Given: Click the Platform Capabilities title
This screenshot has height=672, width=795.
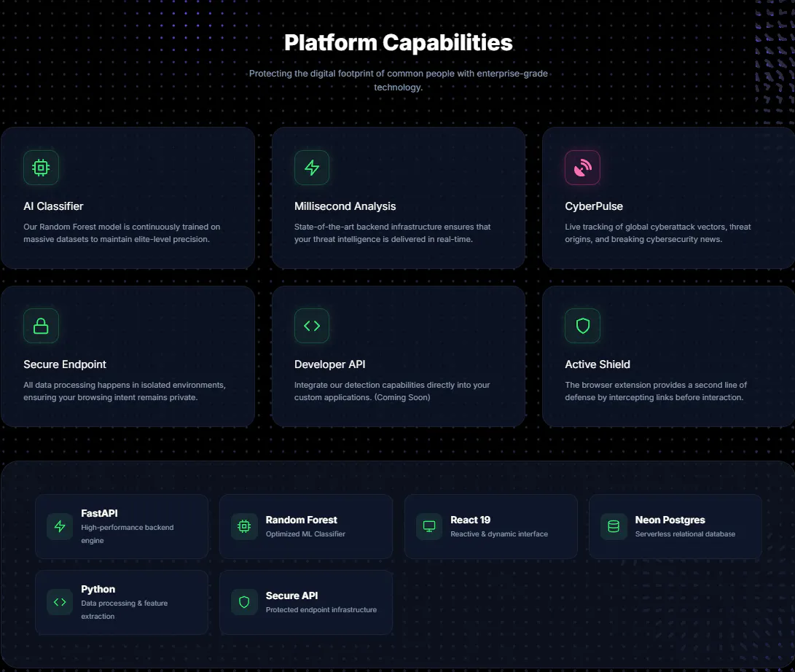Looking at the screenshot, I should (398, 42).
